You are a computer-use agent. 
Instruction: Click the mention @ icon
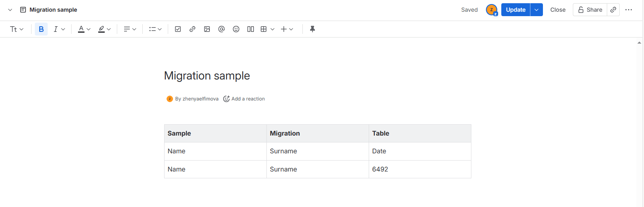[222, 29]
